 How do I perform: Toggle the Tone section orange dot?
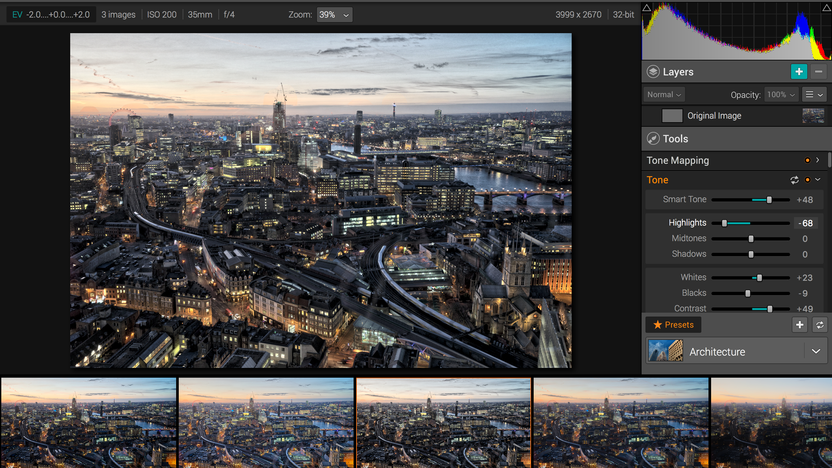(x=807, y=180)
